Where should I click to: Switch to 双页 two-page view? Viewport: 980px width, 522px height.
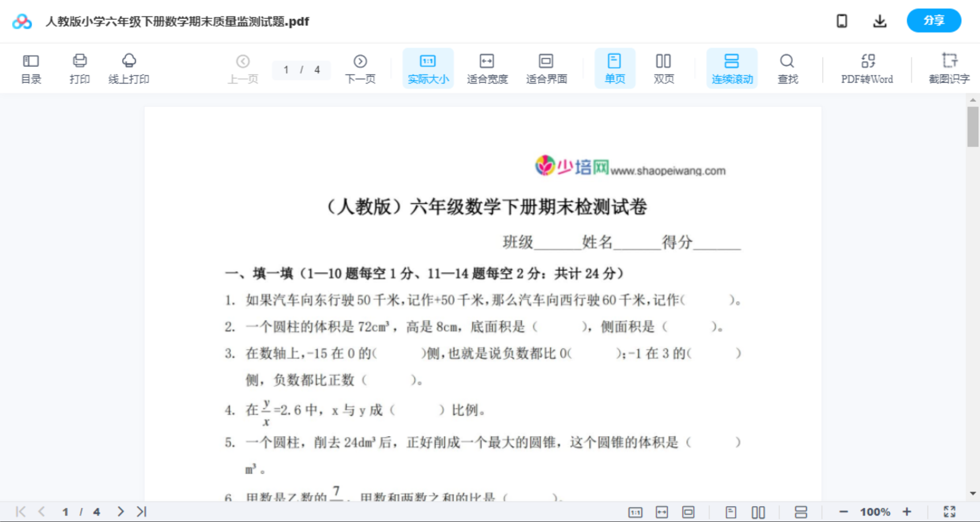coord(664,68)
